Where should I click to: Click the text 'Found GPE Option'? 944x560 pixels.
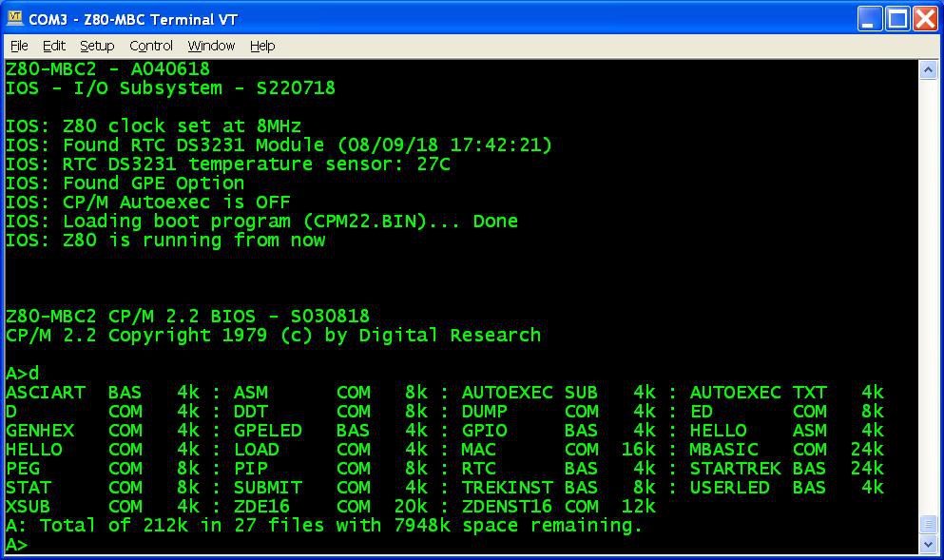153,183
